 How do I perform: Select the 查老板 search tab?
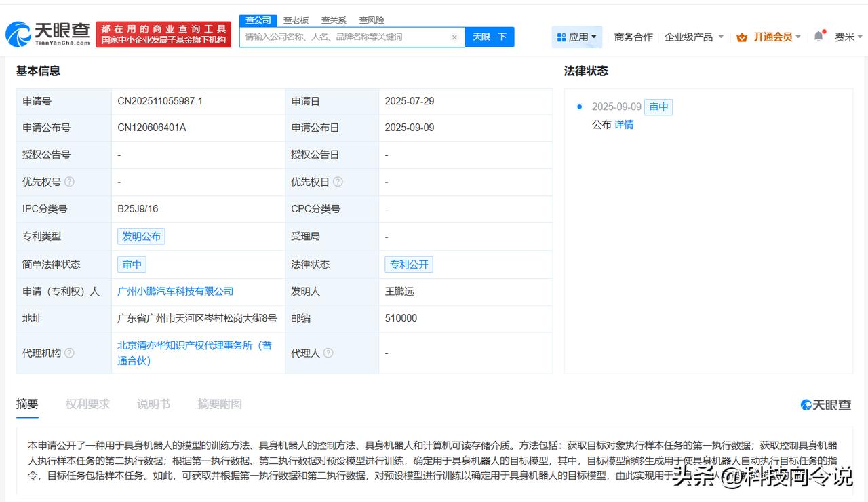tap(296, 20)
